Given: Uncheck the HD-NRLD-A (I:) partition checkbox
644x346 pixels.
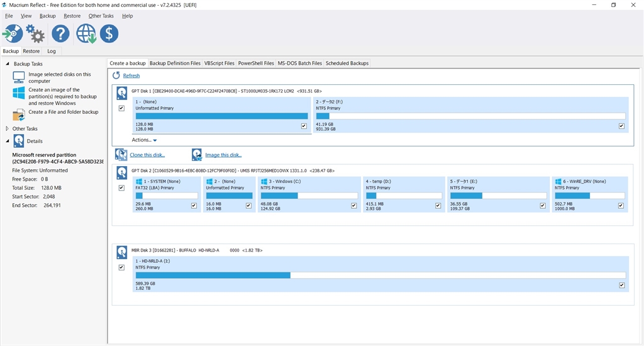Looking at the screenshot, I should (622, 285).
